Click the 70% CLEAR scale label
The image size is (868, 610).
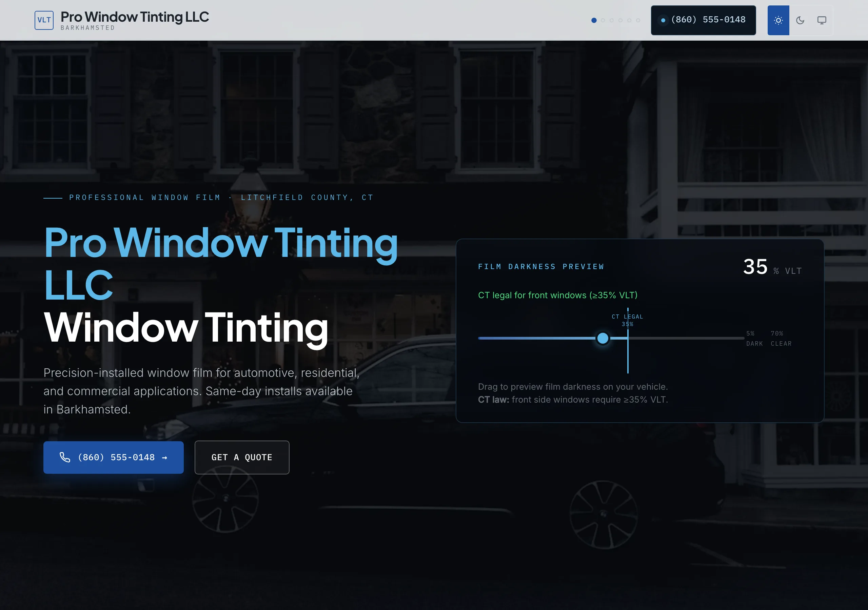pyautogui.click(x=781, y=338)
